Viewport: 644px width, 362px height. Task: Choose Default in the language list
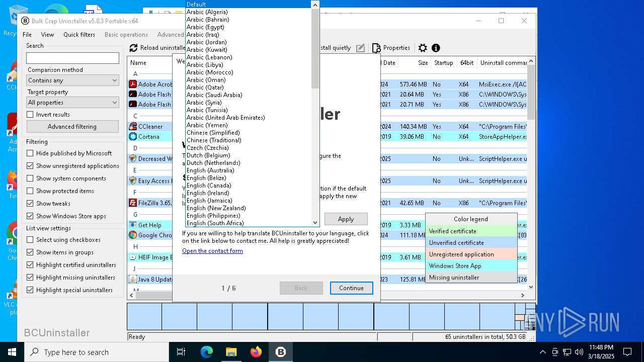[x=249, y=5]
